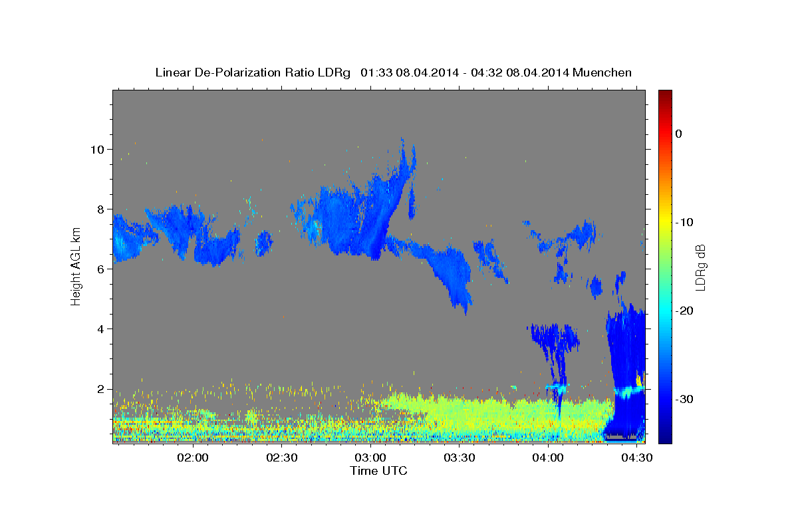This screenshot has width=798, height=532.
Task: Click the 02:30 time tick label
Action: (x=281, y=458)
